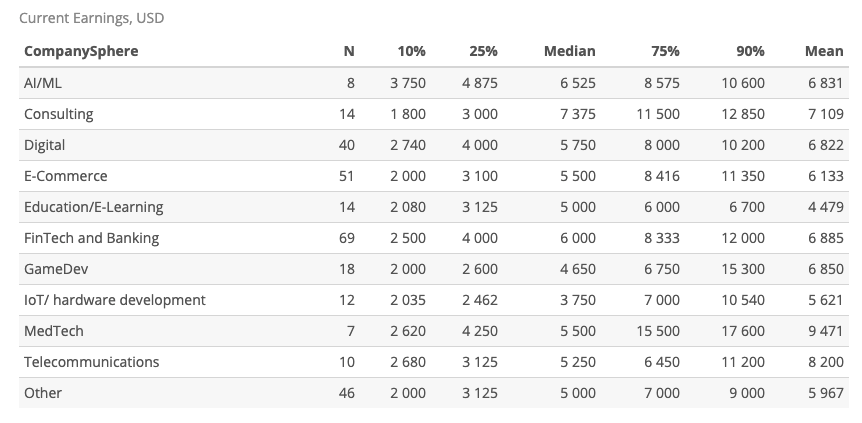The width and height of the screenshot is (862, 423).
Task: Click the Other row label
Action: (x=43, y=393)
